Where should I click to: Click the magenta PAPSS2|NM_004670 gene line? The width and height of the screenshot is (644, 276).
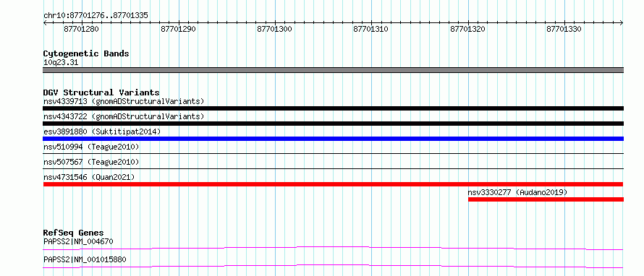point(333,248)
